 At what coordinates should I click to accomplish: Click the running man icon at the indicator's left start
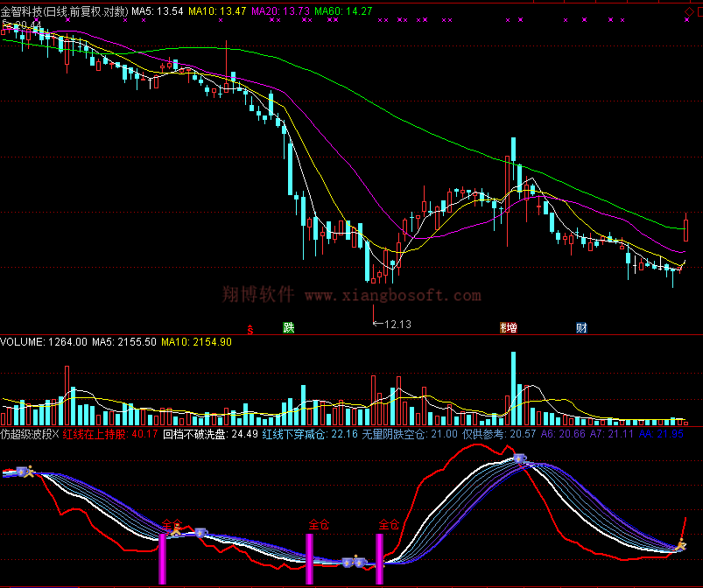click(x=30, y=471)
